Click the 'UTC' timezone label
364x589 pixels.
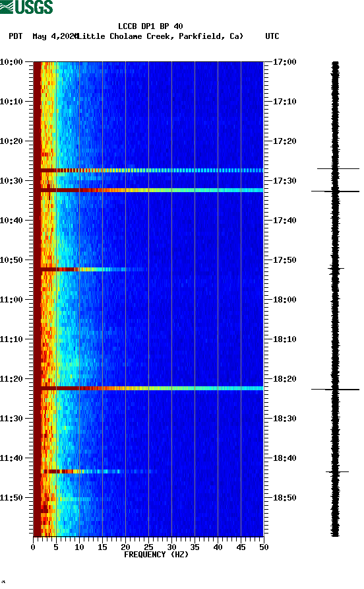click(x=272, y=36)
